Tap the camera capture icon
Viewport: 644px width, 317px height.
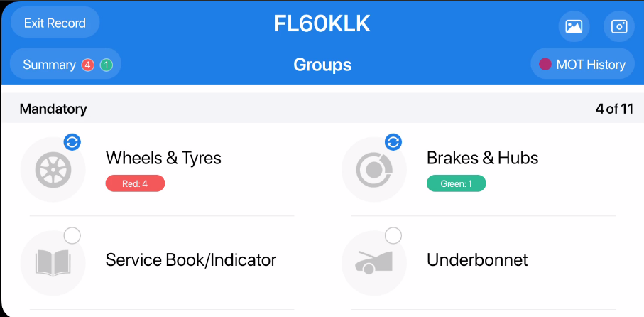[618, 26]
